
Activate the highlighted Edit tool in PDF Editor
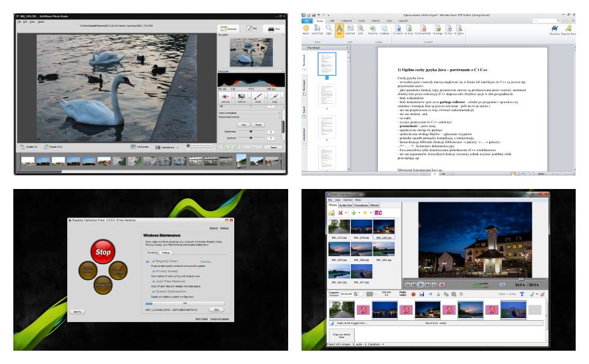[x=339, y=30]
